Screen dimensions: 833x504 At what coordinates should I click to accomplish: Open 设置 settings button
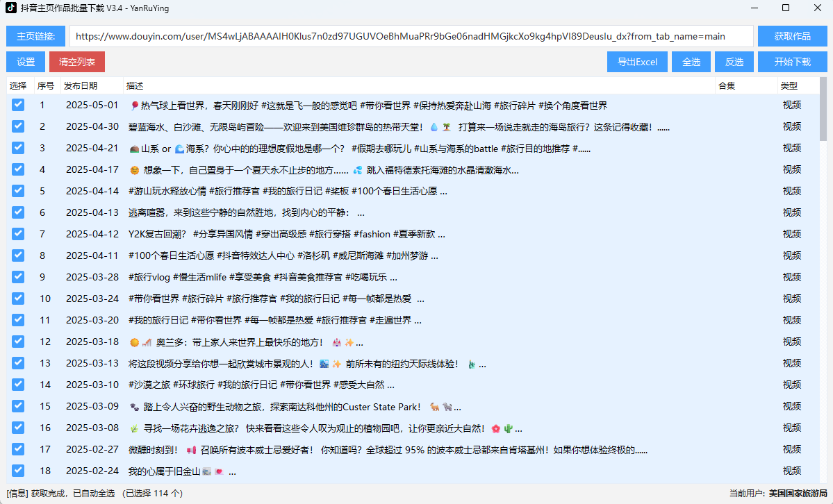(x=26, y=62)
